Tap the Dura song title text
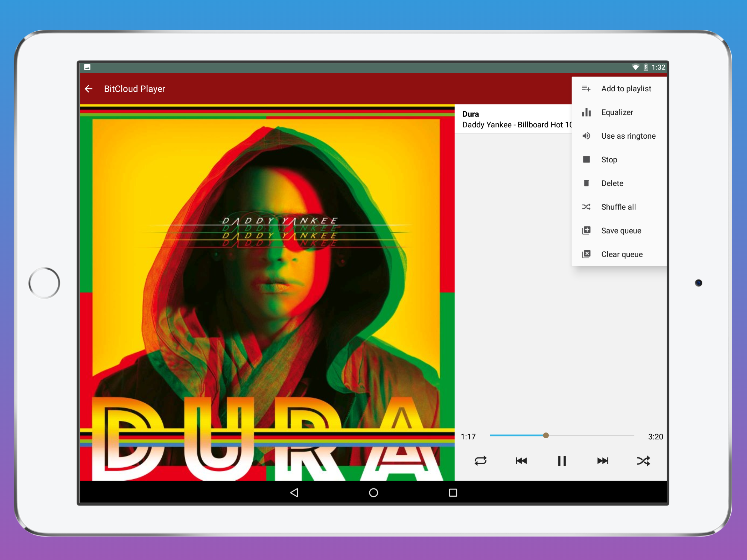 click(x=470, y=114)
